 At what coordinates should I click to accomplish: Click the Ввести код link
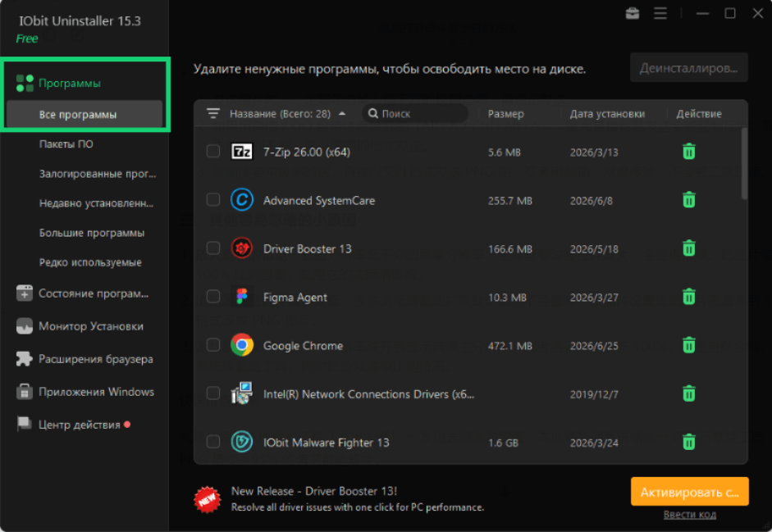coord(689,514)
